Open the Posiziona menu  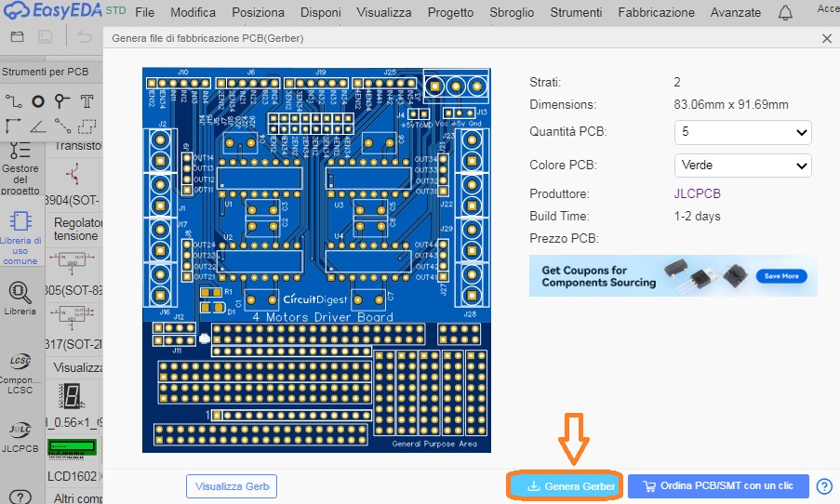[259, 12]
